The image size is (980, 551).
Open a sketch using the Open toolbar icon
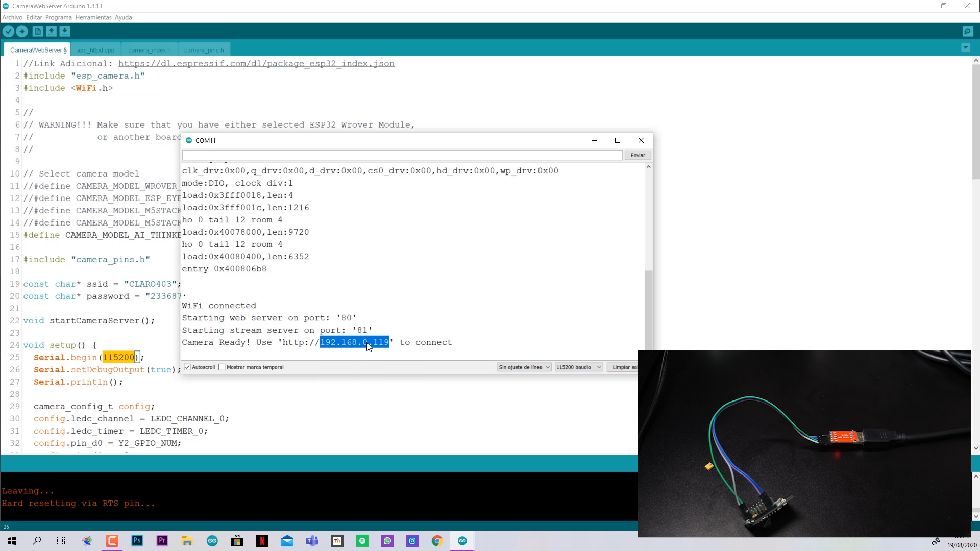51,31
